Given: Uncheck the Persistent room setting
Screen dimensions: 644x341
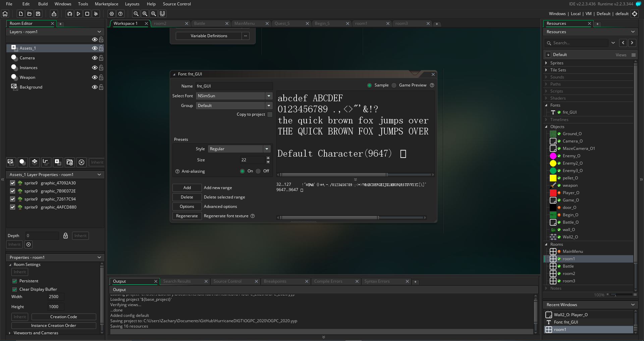Looking at the screenshot, I should point(15,281).
